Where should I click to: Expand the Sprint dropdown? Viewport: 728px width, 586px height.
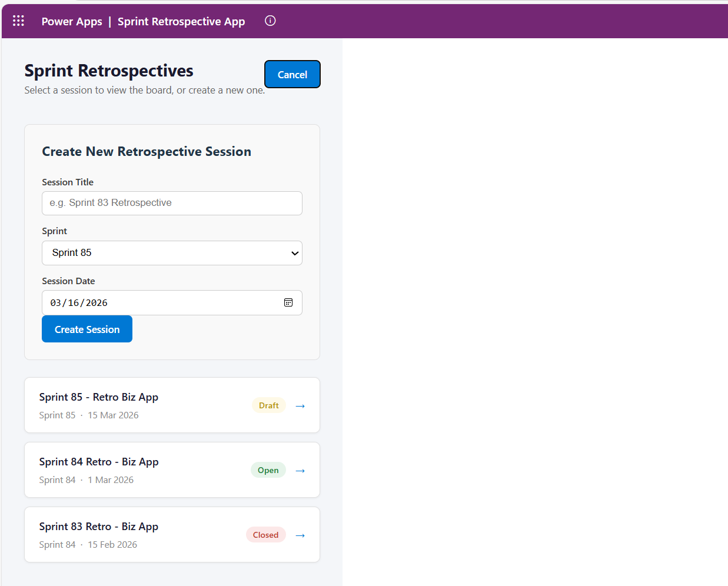tap(172, 252)
